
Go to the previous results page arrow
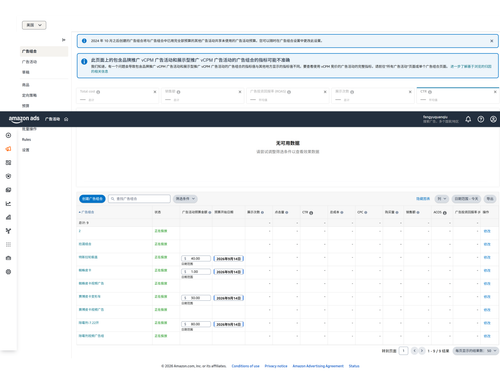point(414,351)
